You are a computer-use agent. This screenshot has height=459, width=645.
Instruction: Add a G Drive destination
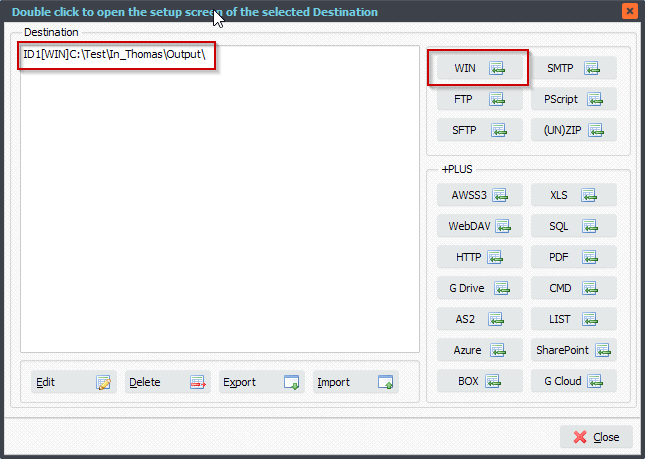pyautogui.click(x=480, y=288)
